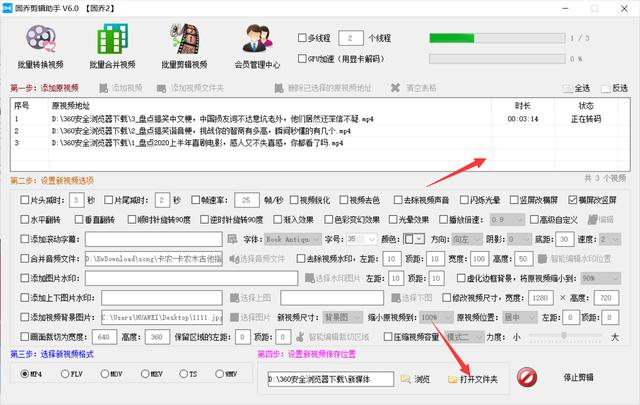Open 会员管理中心 member center

click(257, 47)
